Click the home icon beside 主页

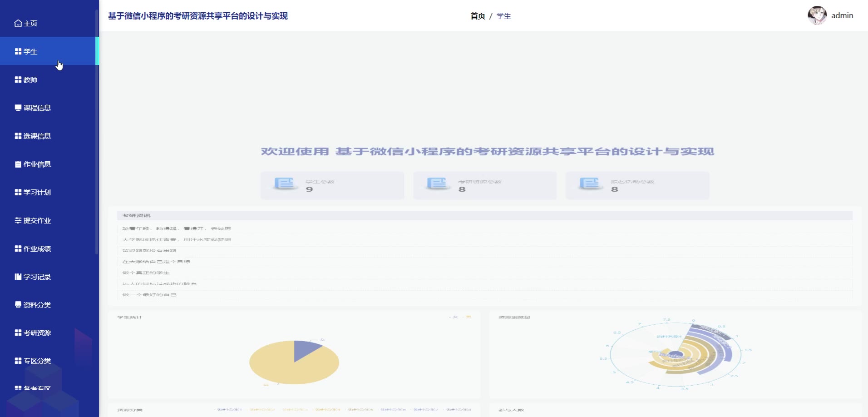tap(18, 23)
